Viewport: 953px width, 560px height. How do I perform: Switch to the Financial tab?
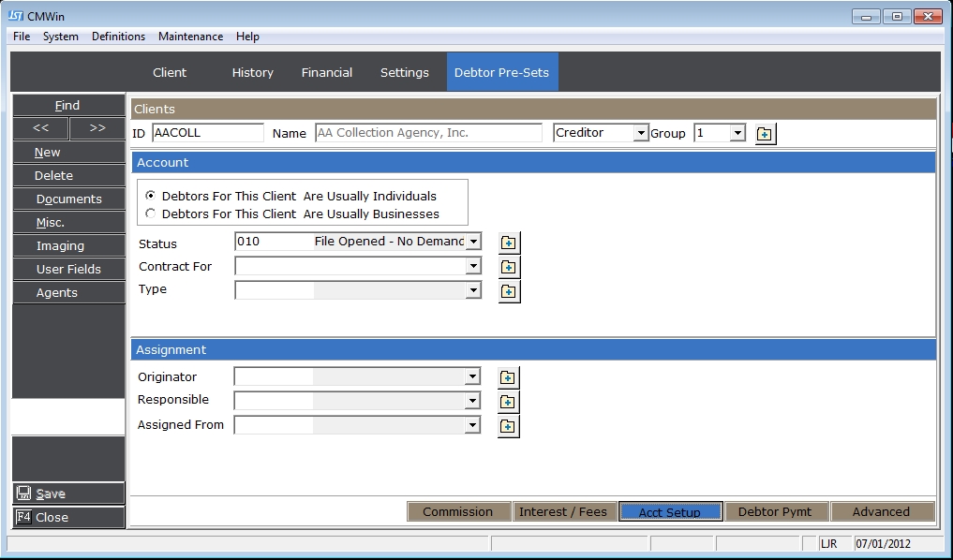[327, 72]
